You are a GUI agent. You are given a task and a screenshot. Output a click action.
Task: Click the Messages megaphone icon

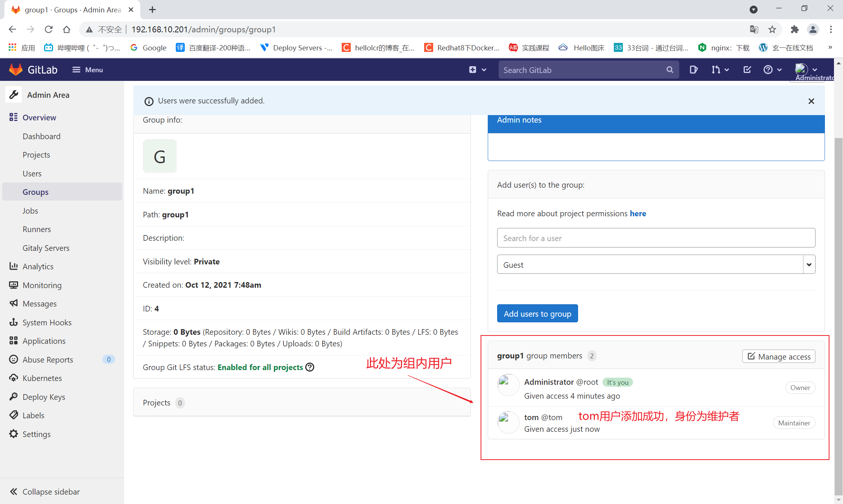coord(14,304)
